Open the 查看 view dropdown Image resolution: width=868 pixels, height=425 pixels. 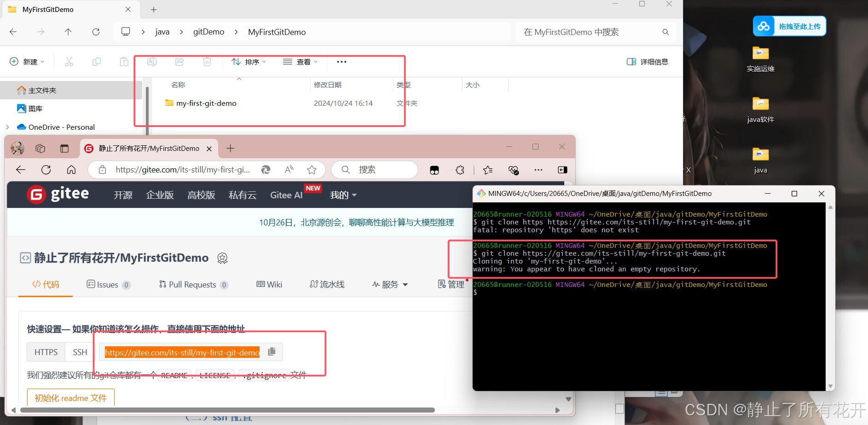[x=301, y=62]
